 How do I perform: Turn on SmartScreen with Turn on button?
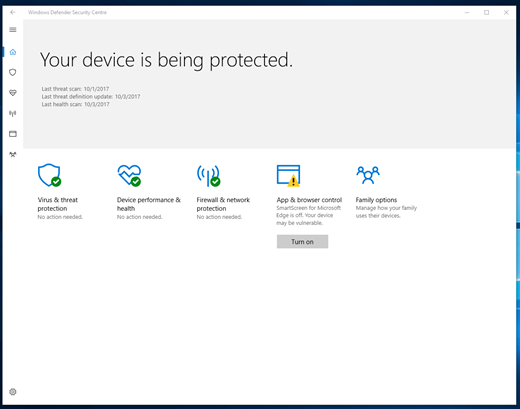point(302,242)
